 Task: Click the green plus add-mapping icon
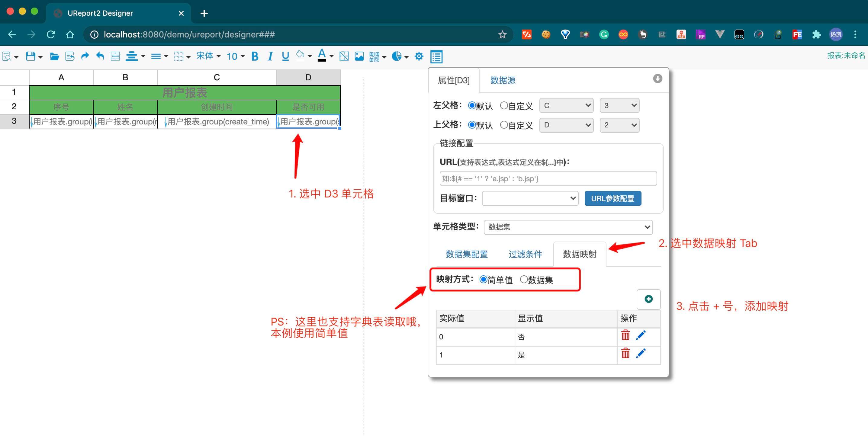[x=648, y=299]
